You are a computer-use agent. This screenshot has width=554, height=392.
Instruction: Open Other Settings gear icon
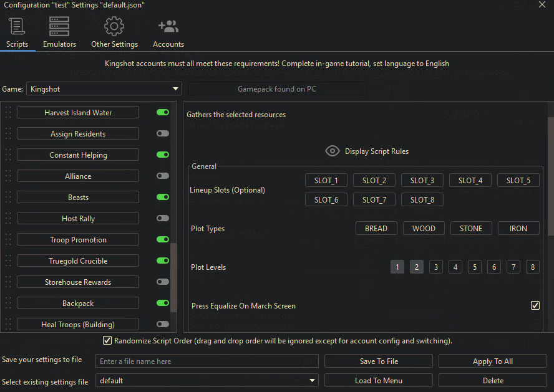(114, 27)
